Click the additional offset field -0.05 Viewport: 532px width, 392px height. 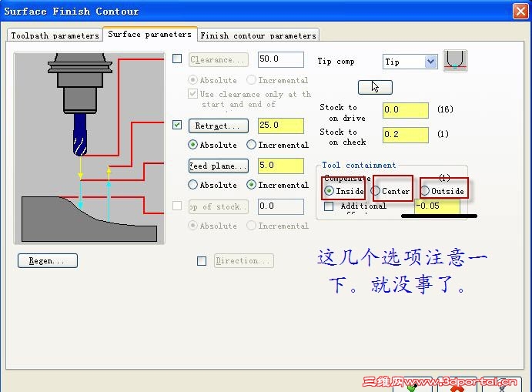[437, 206]
